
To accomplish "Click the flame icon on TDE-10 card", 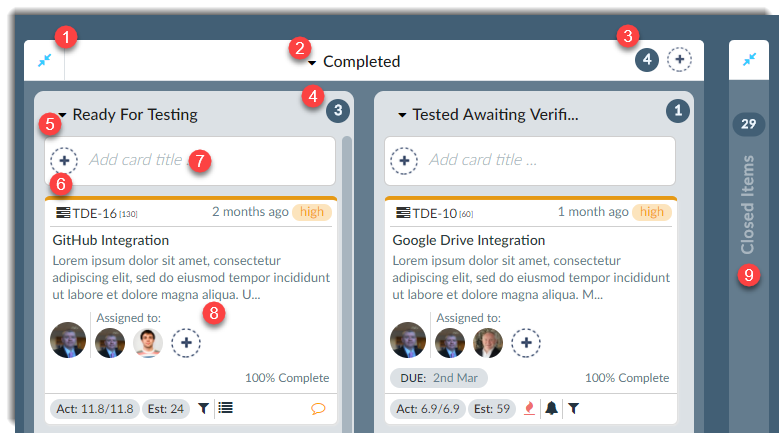I will pyautogui.click(x=530, y=408).
